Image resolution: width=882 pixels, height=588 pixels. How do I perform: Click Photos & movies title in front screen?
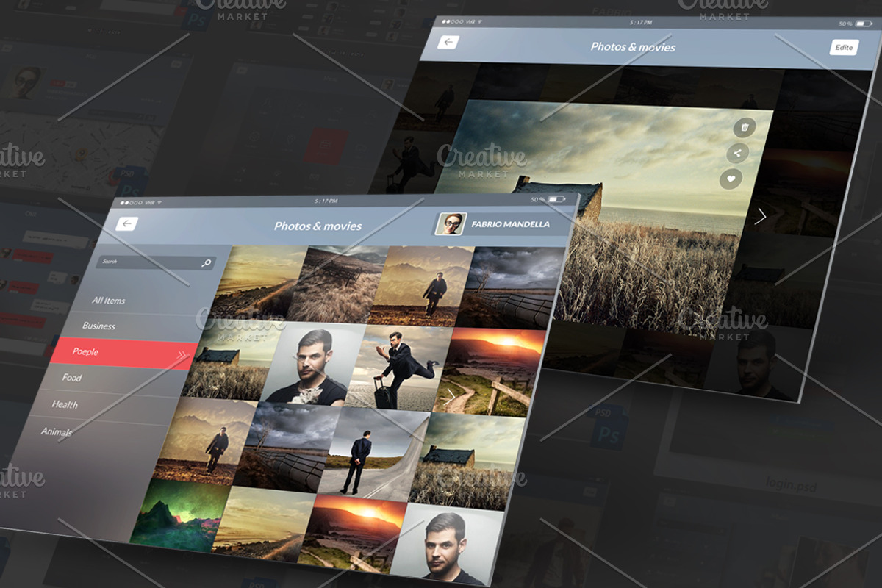pos(318,226)
